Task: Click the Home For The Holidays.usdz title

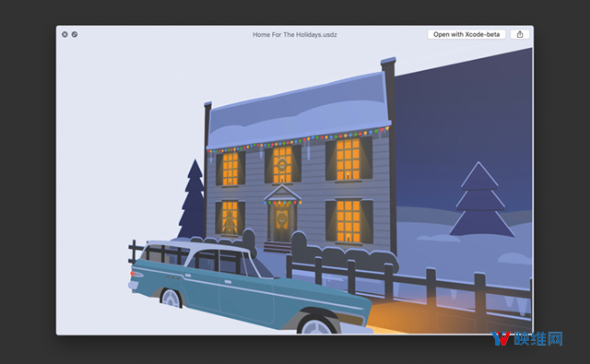Action: click(295, 35)
